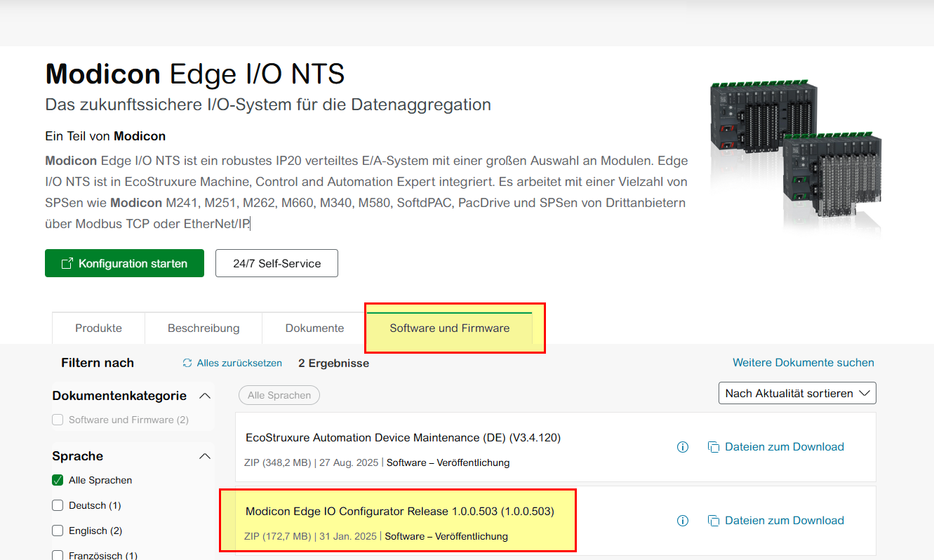Click the 2 Ergebnisse result count
Image resolution: width=934 pixels, height=560 pixels.
pyautogui.click(x=333, y=364)
